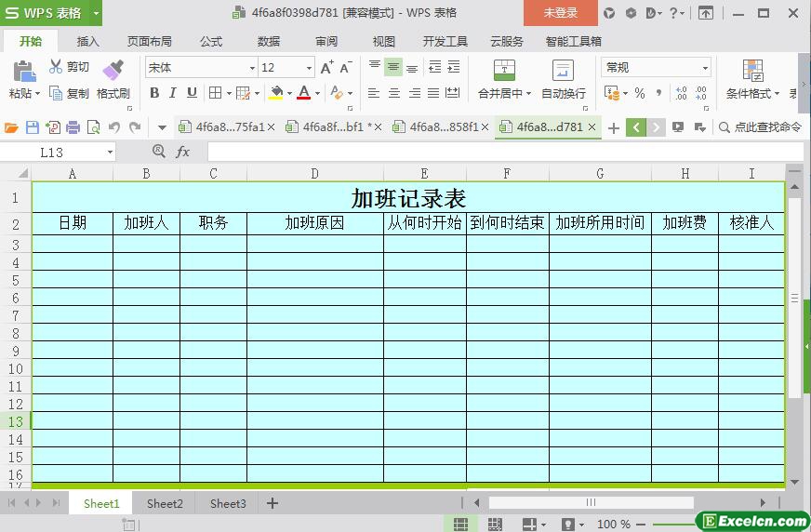Screen dimensions: 811x532
Task: Add new sheet with plus button
Action: click(273, 503)
